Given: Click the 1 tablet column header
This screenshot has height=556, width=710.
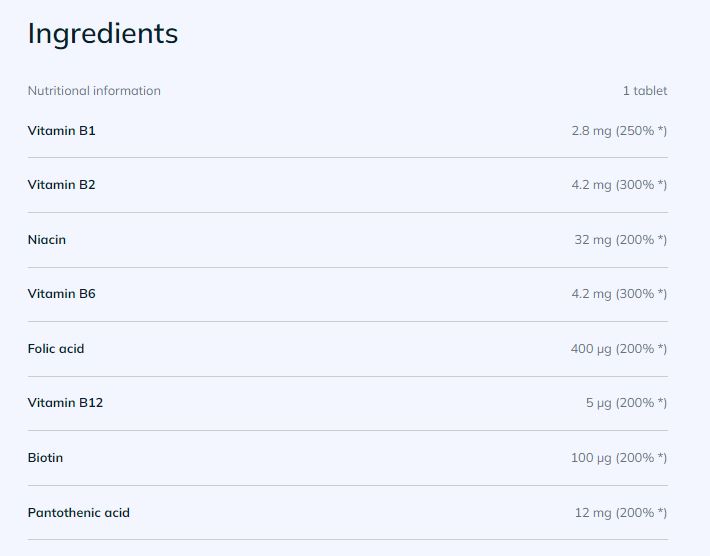Looking at the screenshot, I should pyautogui.click(x=644, y=91).
